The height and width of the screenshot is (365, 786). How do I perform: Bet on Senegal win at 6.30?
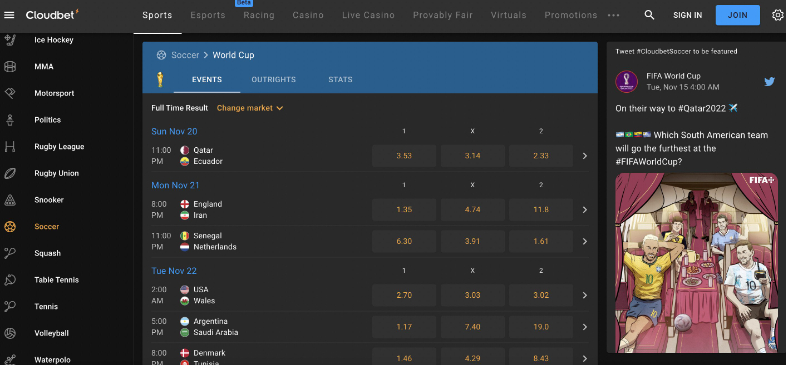tap(404, 241)
